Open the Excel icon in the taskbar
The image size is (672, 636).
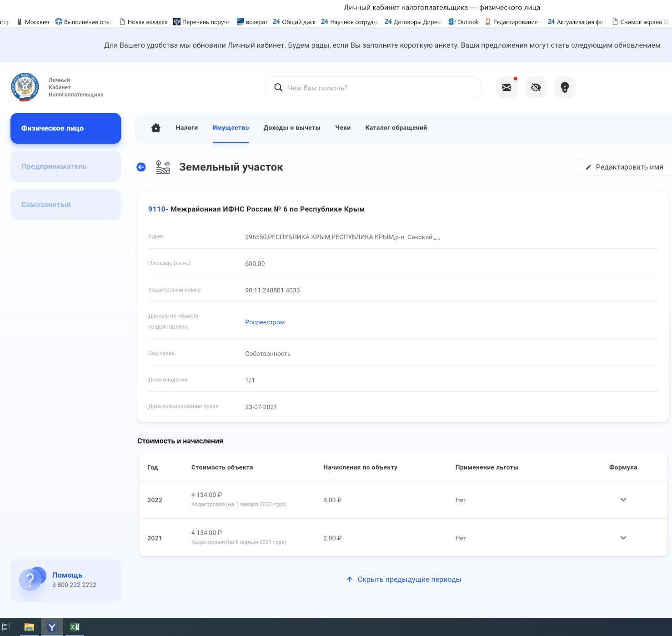[x=75, y=627]
